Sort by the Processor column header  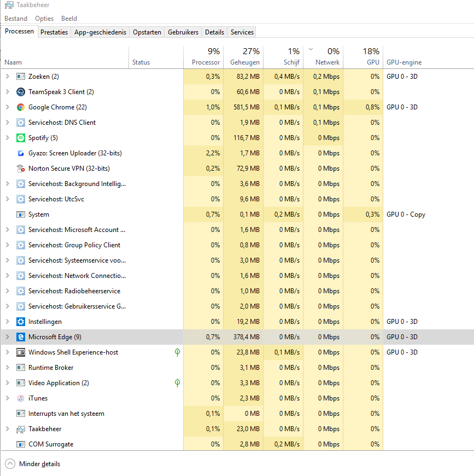[x=203, y=57]
